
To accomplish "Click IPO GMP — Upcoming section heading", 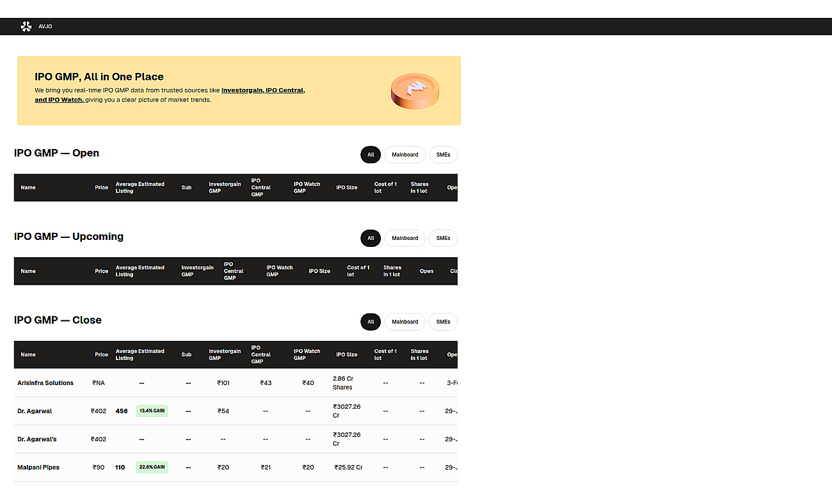I will point(68,237).
